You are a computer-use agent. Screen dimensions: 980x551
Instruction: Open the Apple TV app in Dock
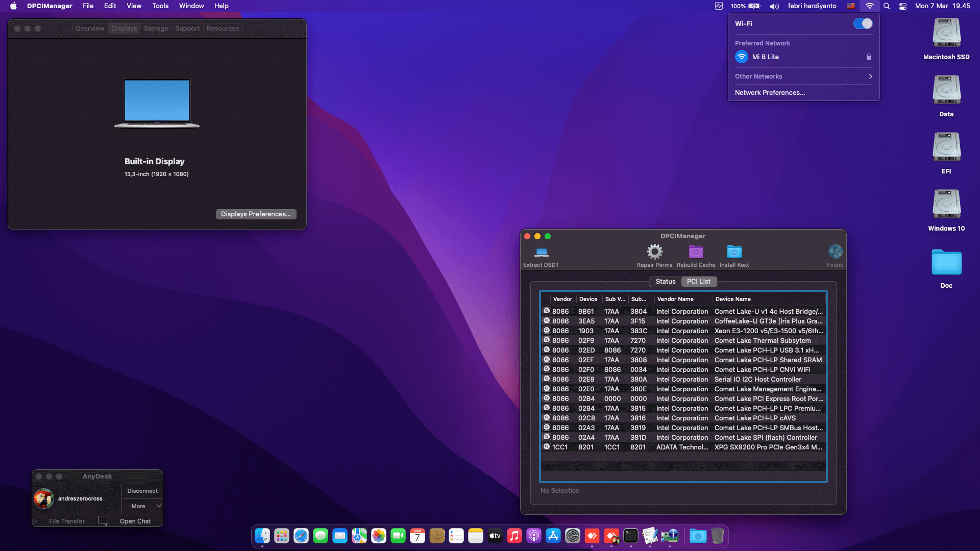495,536
